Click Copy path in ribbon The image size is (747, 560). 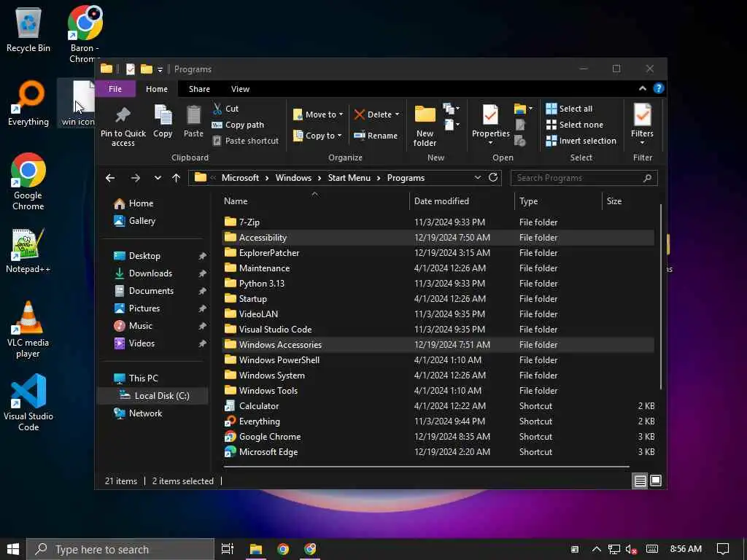tap(238, 125)
